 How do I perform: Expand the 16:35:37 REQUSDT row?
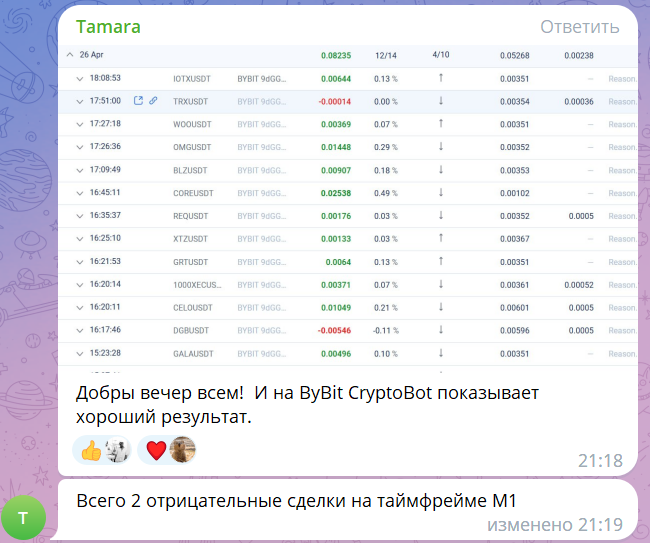(80, 216)
